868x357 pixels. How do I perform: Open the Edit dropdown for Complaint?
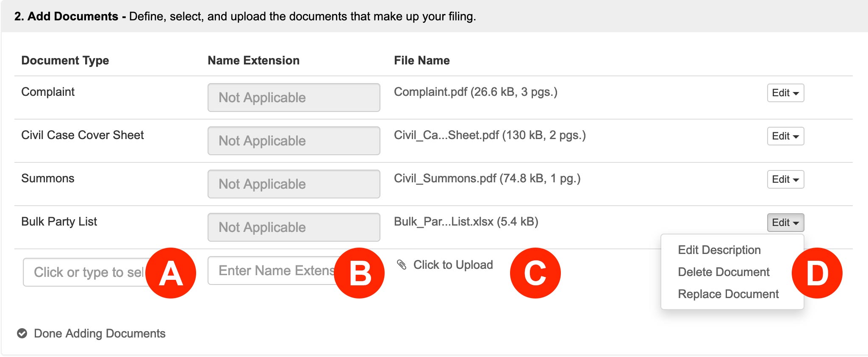(x=785, y=93)
